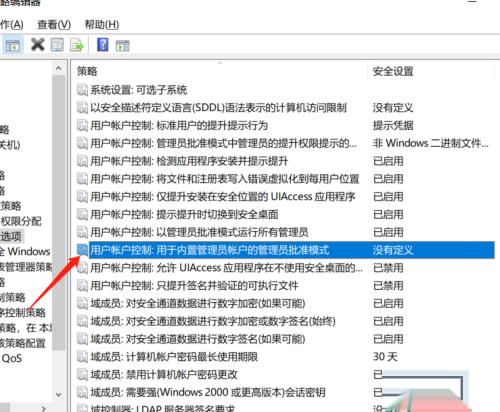Click the icon beside 系统设置: 可选子系统
The image size is (500, 412).
(x=82, y=90)
